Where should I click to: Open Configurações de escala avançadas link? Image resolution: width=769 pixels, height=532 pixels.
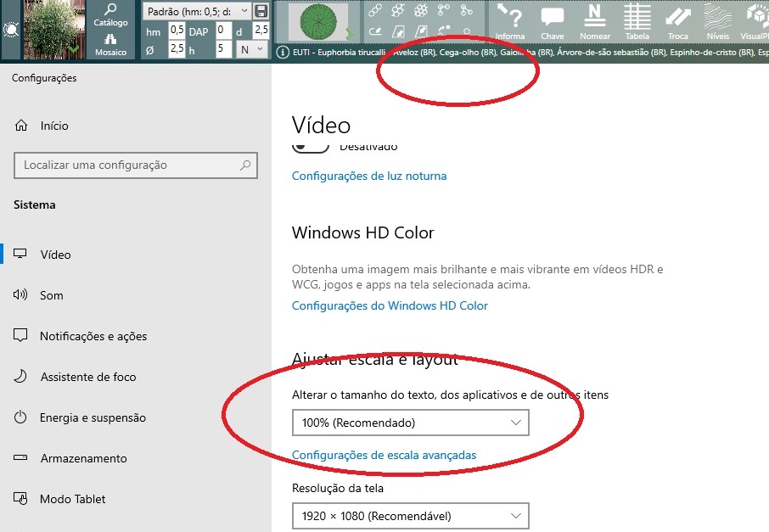pyautogui.click(x=384, y=455)
